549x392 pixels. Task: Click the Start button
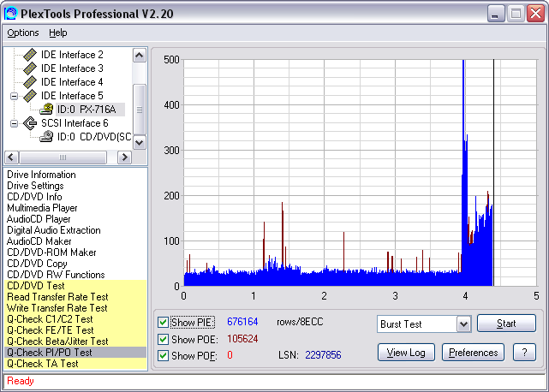[506, 324]
